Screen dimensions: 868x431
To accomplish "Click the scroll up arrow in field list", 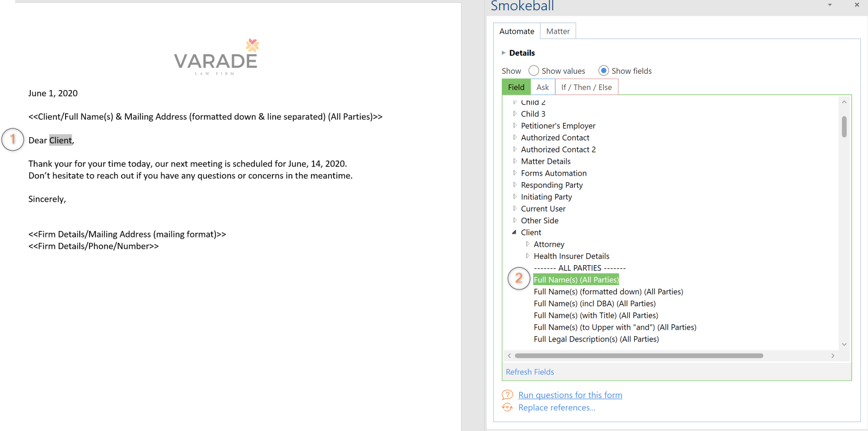I will pos(844,102).
